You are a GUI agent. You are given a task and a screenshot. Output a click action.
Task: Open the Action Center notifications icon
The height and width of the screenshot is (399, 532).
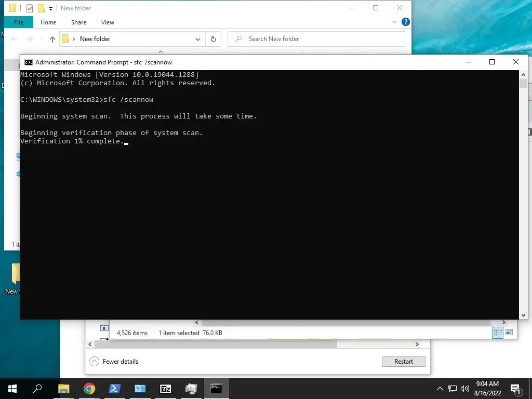(x=515, y=389)
